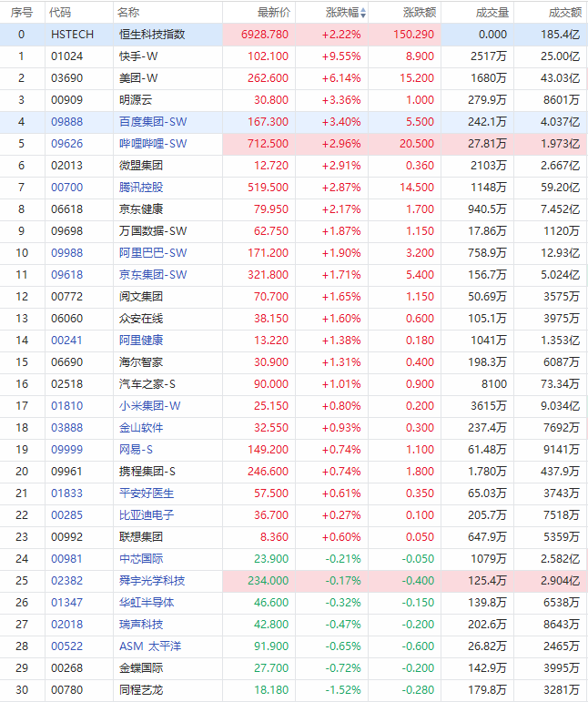
Task: Select stock name 金蝶国际
Action: pos(141,668)
